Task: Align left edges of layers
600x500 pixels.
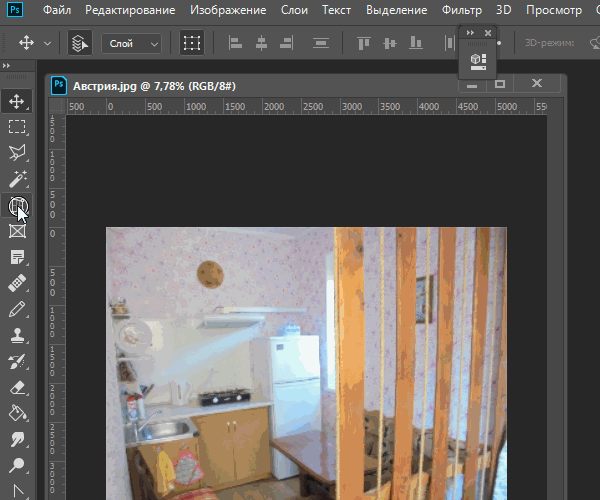Action: pos(235,43)
